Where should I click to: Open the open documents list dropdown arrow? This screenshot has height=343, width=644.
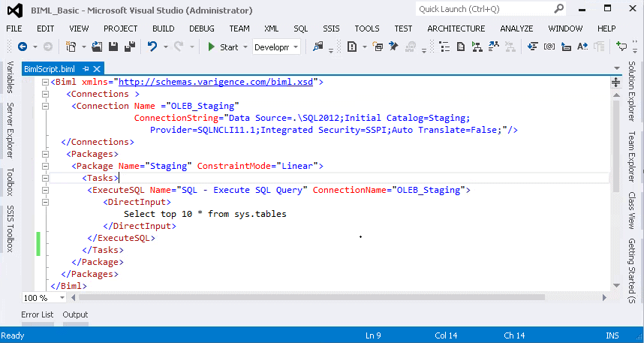point(616,68)
